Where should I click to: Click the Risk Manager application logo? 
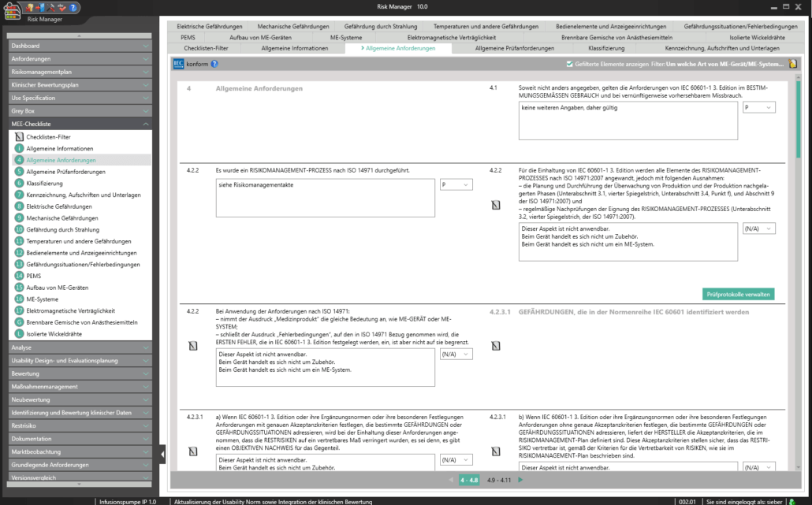coord(12,11)
